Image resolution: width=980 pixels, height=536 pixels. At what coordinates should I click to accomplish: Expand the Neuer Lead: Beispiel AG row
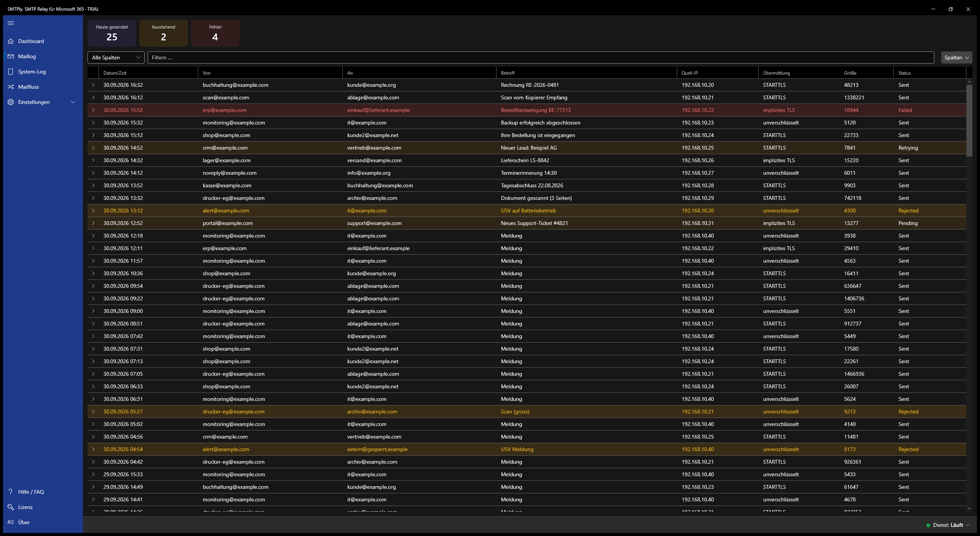pyautogui.click(x=93, y=148)
